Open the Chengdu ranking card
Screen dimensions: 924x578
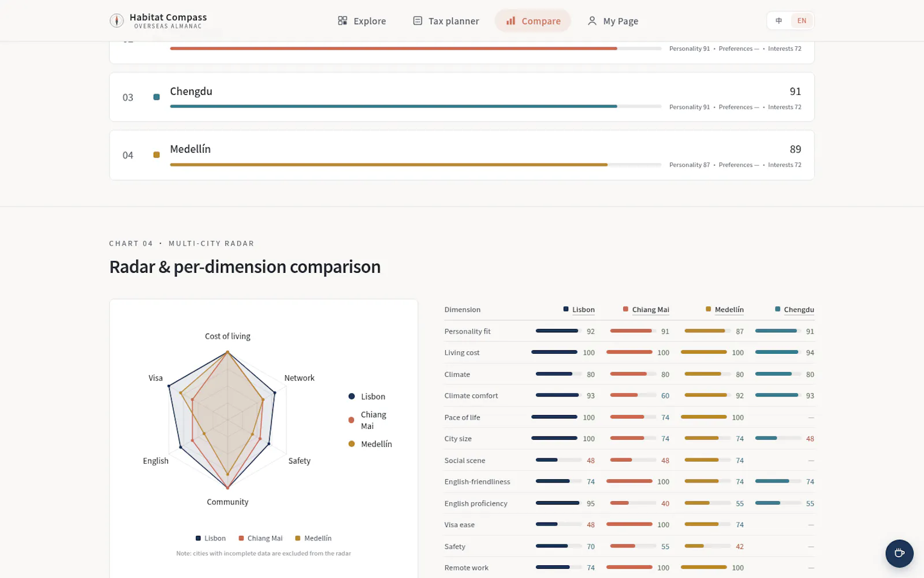[462, 97]
